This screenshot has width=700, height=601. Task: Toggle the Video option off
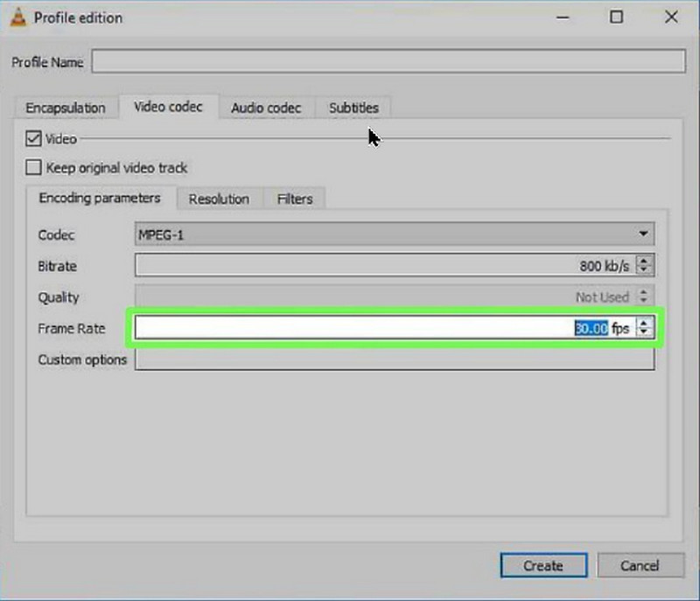33,138
